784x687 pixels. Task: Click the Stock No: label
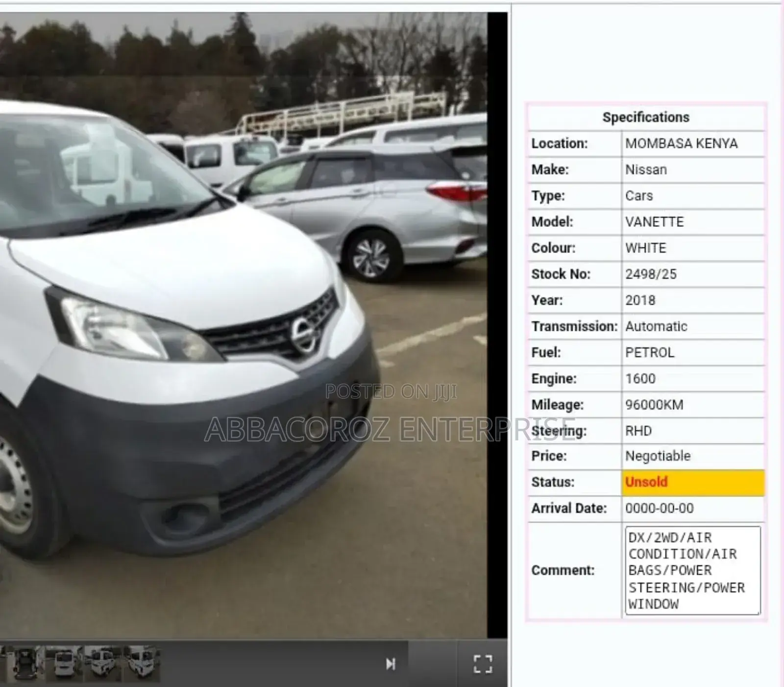point(561,274)
